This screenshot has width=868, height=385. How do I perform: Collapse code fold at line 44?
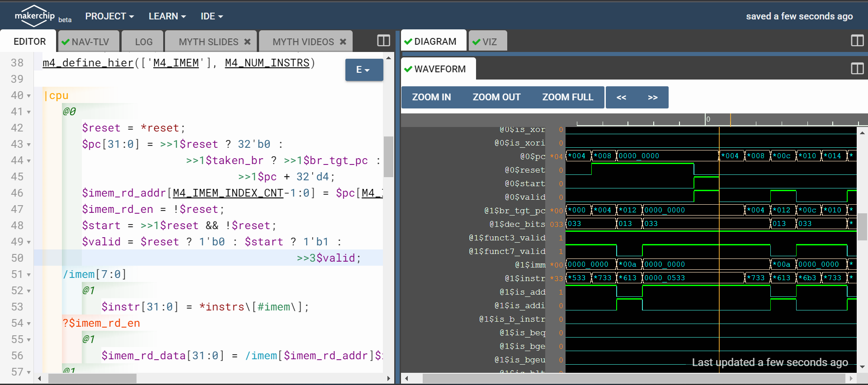click(x=29, y=161)
